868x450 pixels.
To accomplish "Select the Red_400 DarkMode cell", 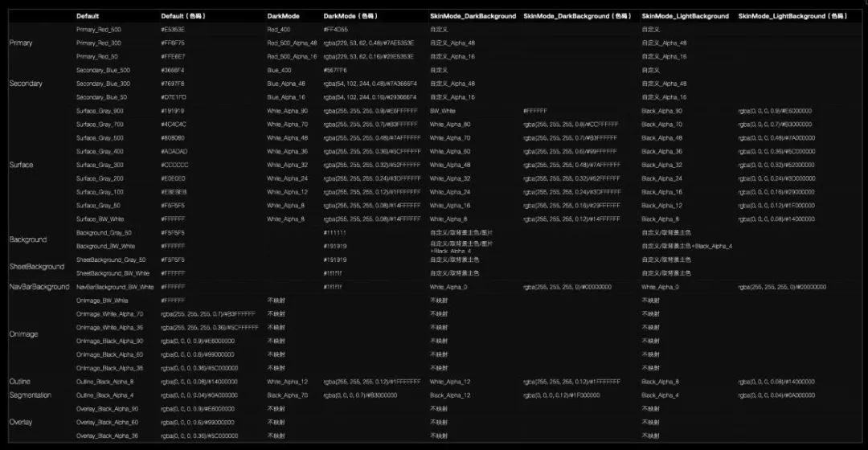I will (279, 29).
